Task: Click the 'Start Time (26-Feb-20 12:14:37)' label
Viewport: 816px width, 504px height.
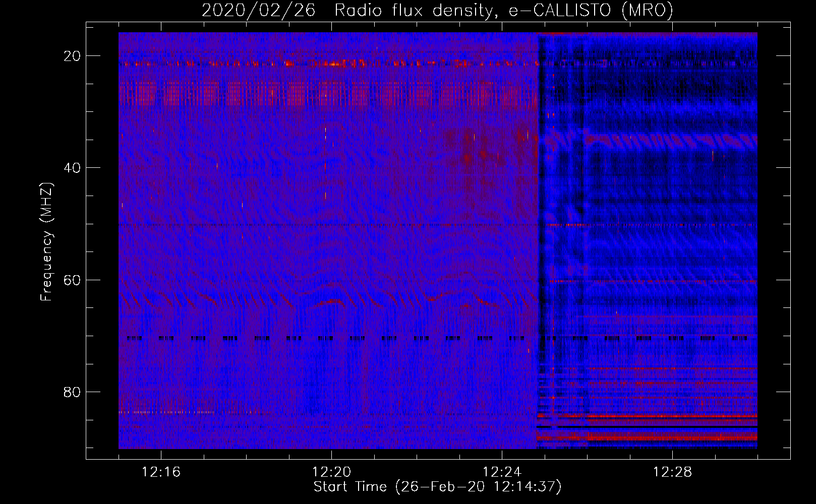Action: coord(437,487)
